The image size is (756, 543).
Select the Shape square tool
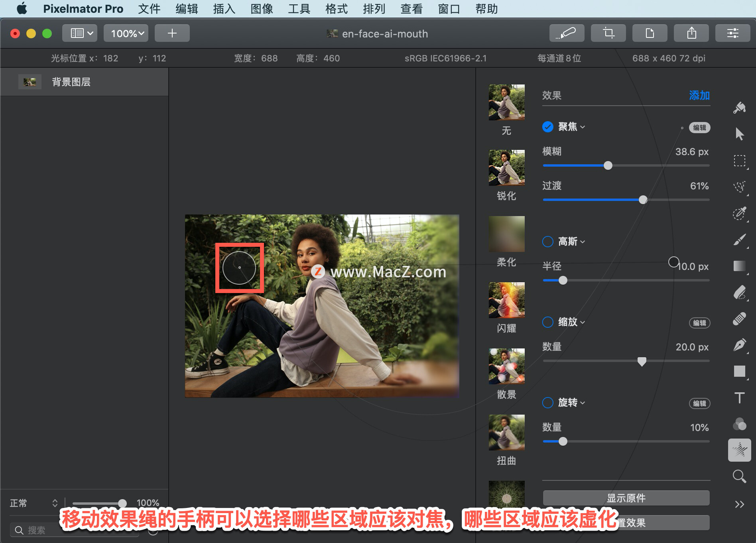click(740, 371)
